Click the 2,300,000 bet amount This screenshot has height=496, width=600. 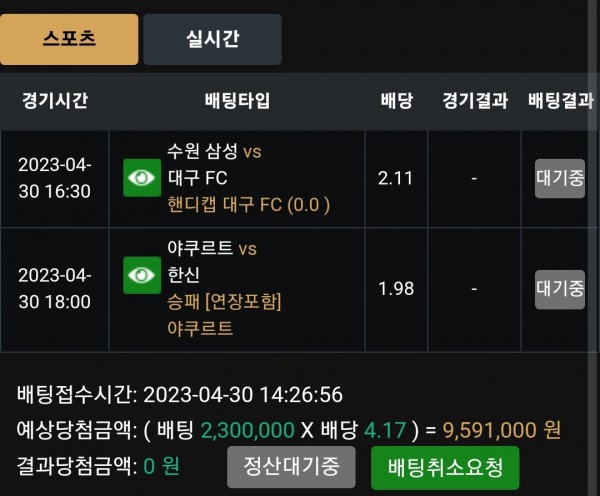(247, 430)
